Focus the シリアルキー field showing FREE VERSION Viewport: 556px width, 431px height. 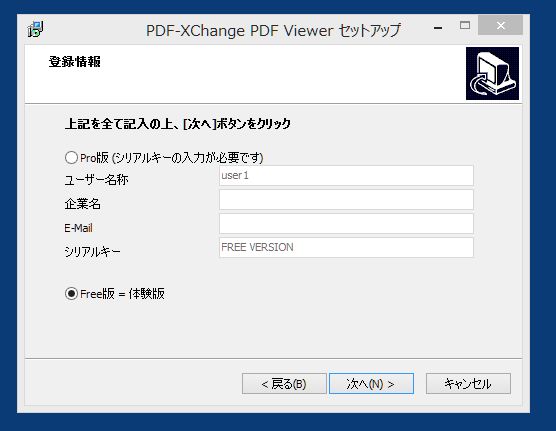(346, 247)
